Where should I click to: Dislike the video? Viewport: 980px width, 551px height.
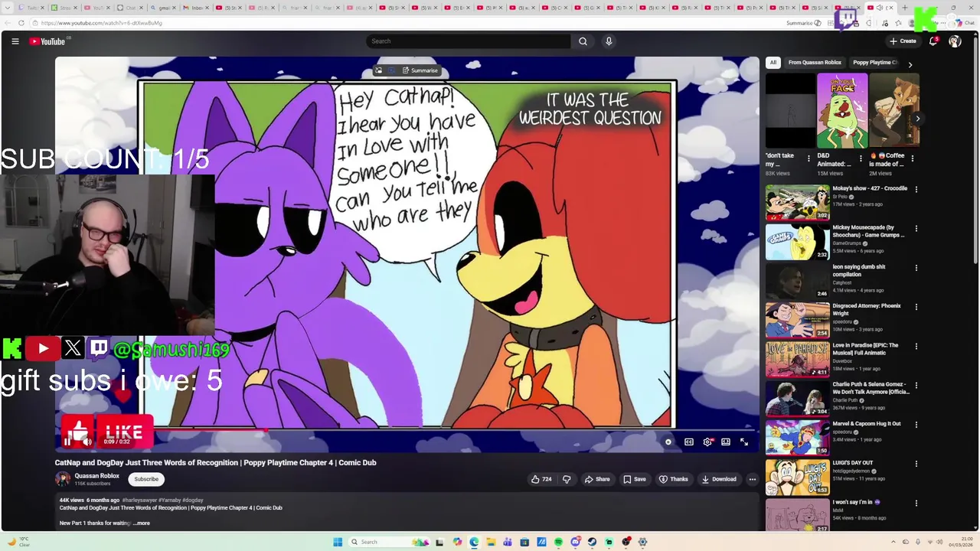tap(567, 479)
